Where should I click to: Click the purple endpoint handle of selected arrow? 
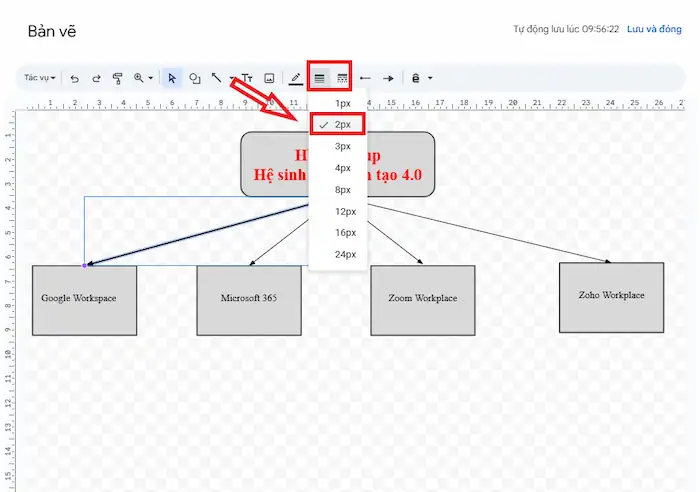coord(84,266)
